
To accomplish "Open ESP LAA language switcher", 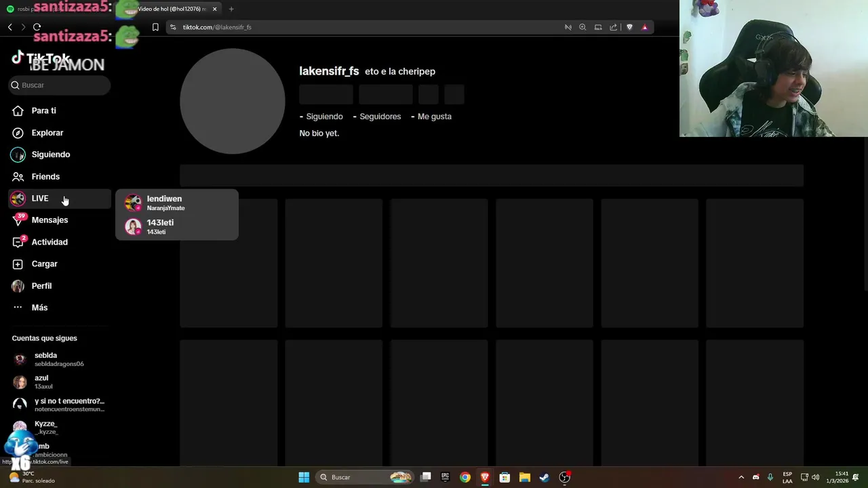I will point(787,477).
